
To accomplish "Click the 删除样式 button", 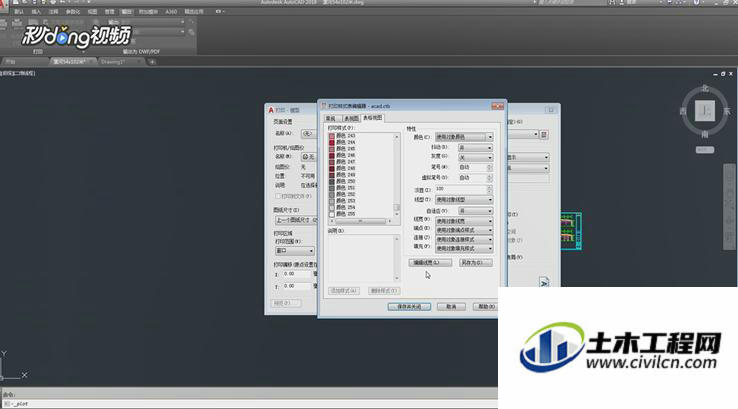I will [x=384, y=291].
